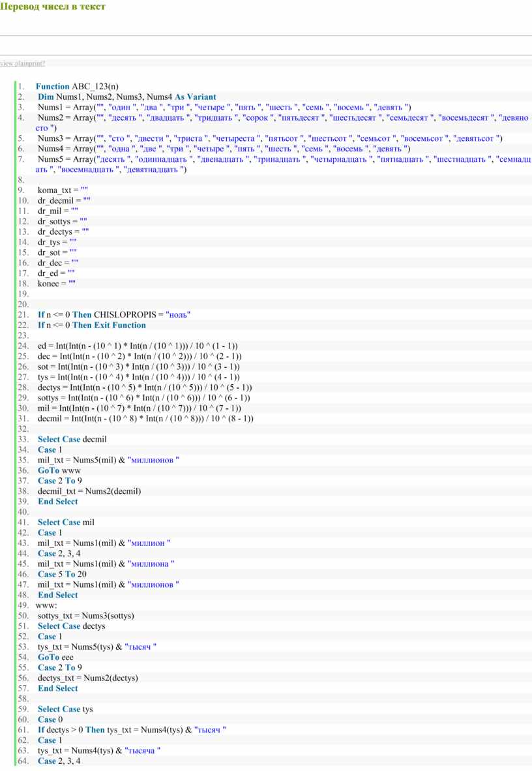Click line 'dr_sottys = ""'
532x771 pixels.
(63, 221)
